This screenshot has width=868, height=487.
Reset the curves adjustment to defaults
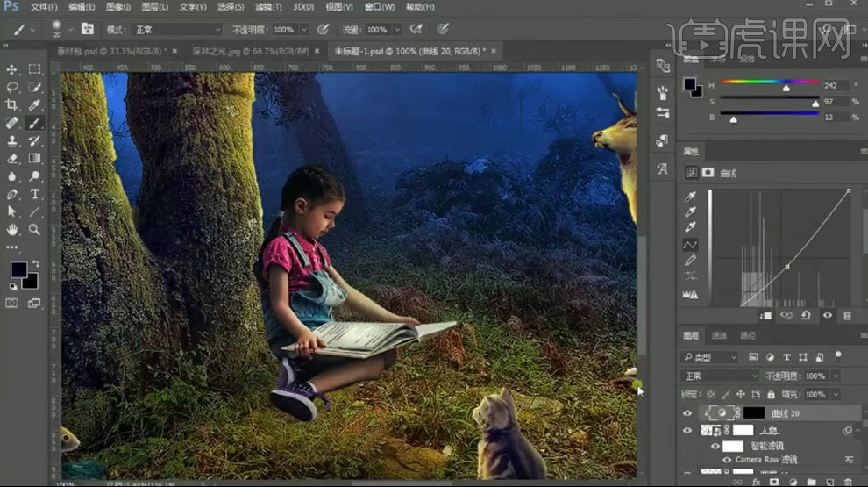point(806,315)
